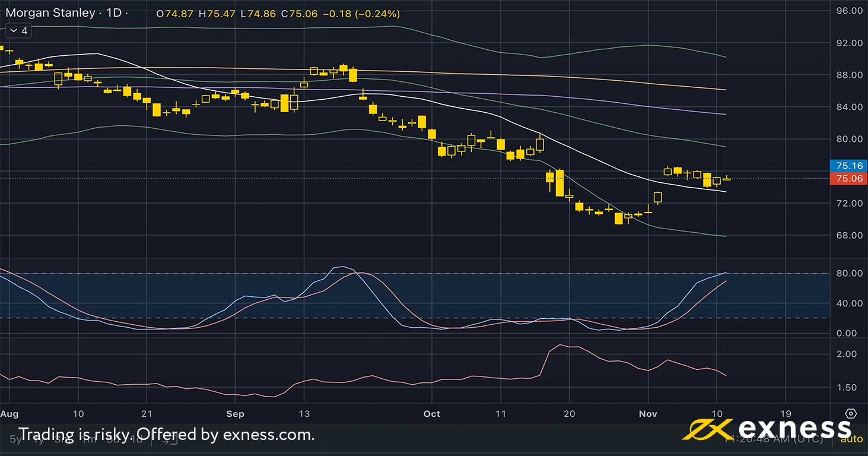868x456 pixels.
Task: Click the blue 75.16 price label
Action: pos(848,166)
